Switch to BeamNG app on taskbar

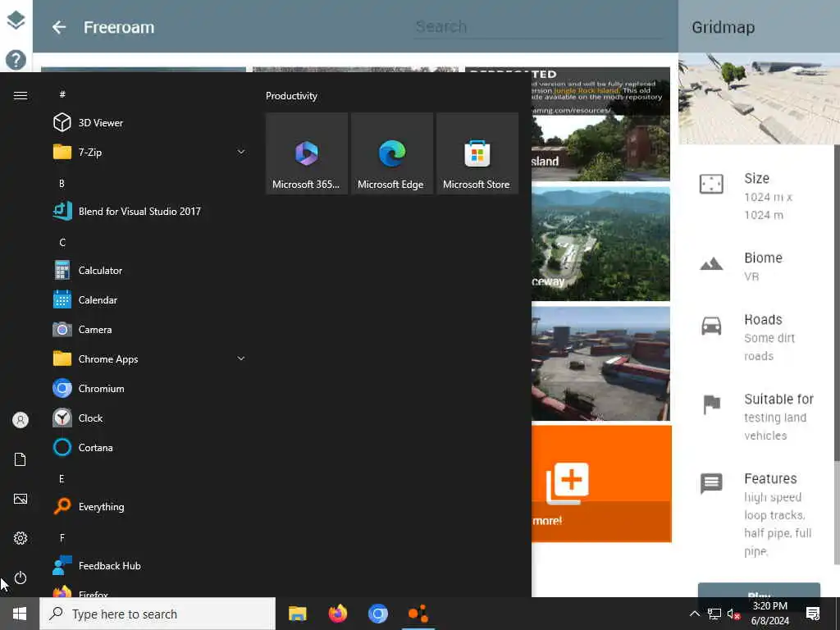[x=418, y=614]
